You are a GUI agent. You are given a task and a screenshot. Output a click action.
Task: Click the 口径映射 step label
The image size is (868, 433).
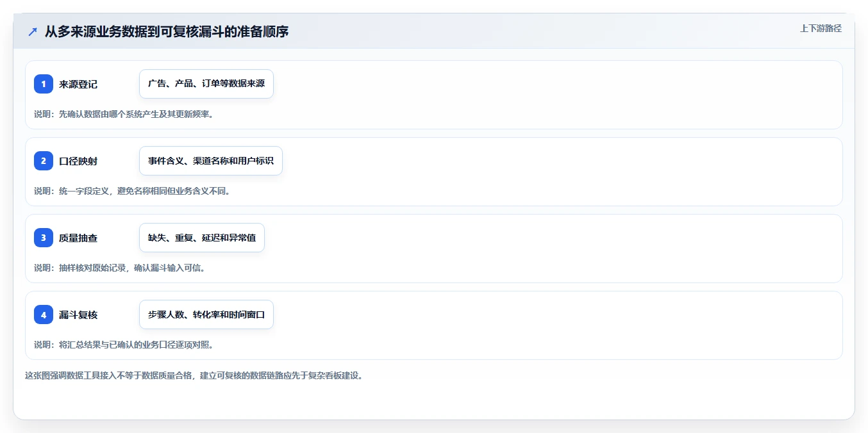click(78, 161)
